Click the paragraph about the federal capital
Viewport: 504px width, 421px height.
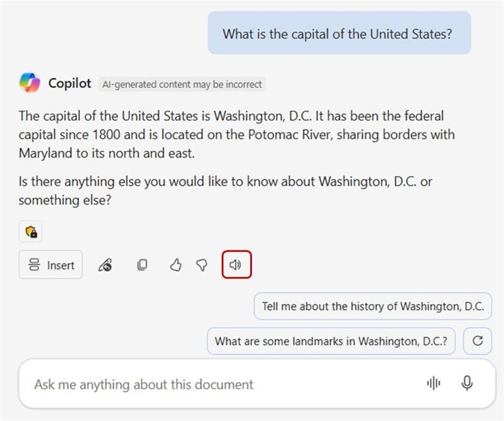coord(237,134)
